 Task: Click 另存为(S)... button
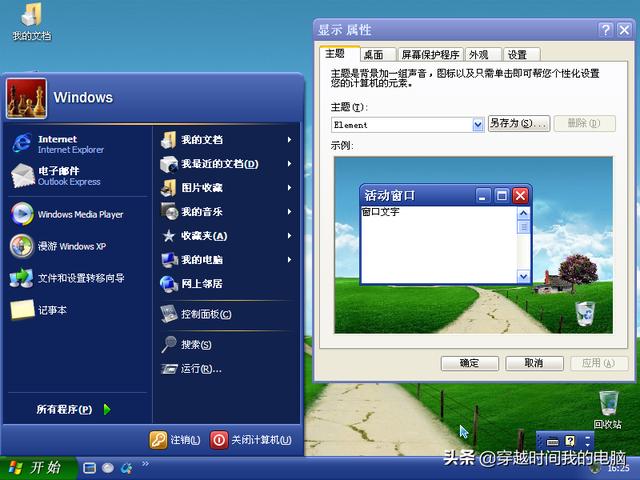coord(519,124)
